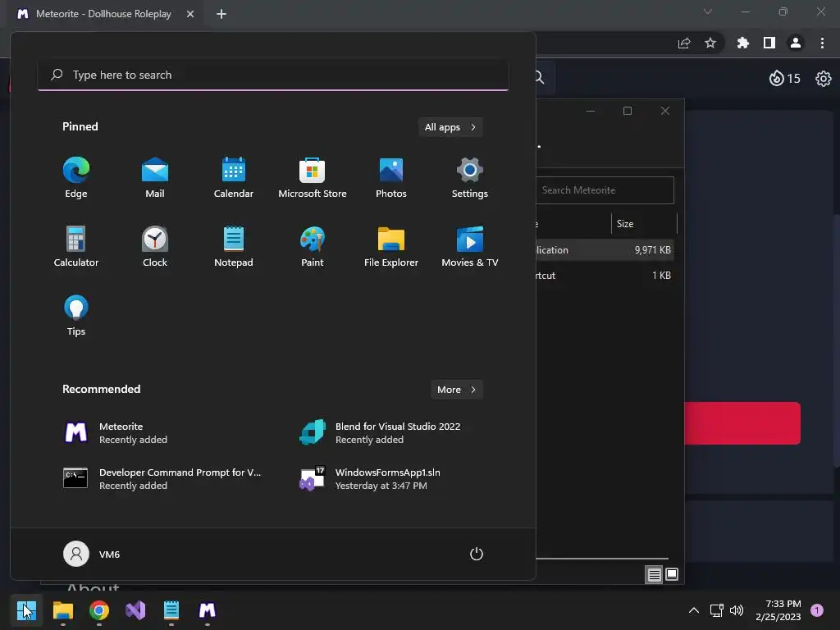840x630 pixels.
Task: Launch the Calculator app
Action: (x=76, y=246)
